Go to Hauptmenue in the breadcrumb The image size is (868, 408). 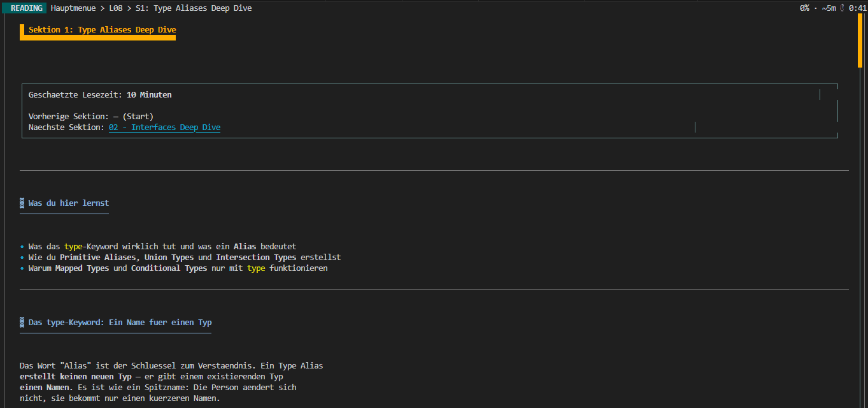pos(73,8)
